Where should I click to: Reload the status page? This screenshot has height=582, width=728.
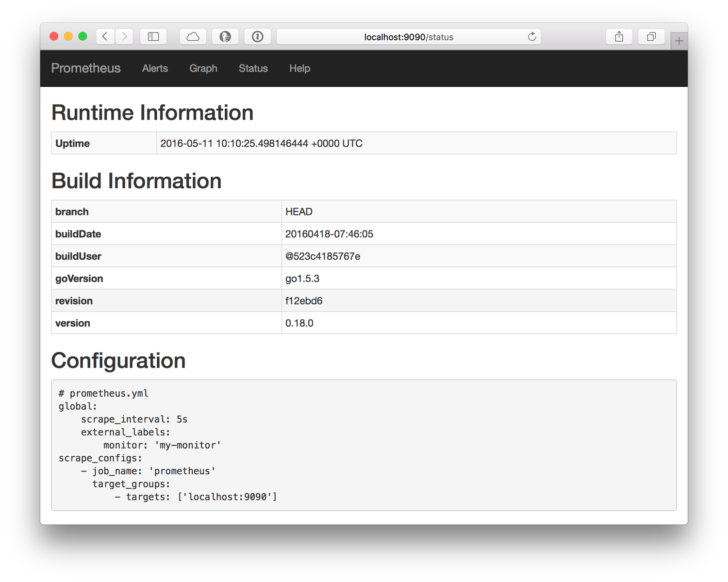click(x=532, y=36)
